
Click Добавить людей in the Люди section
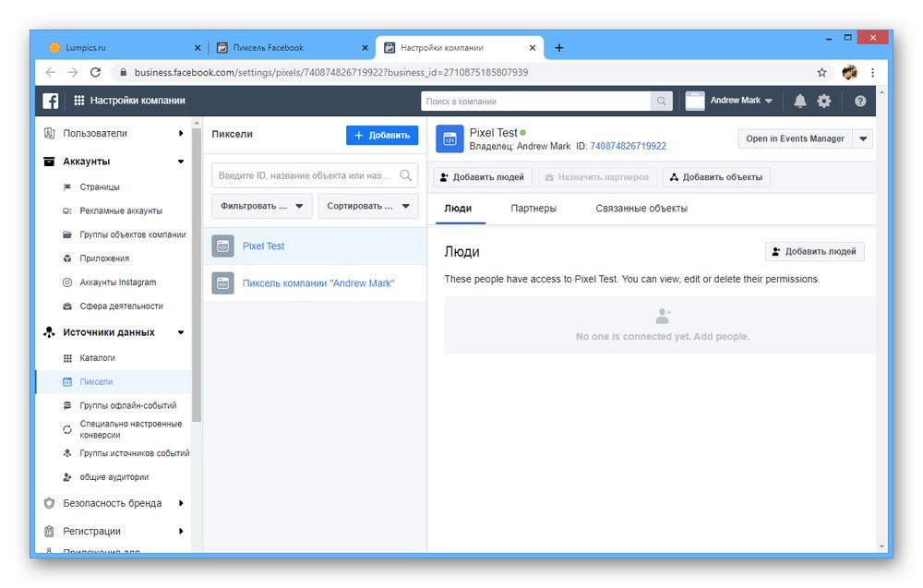[815, 251]
